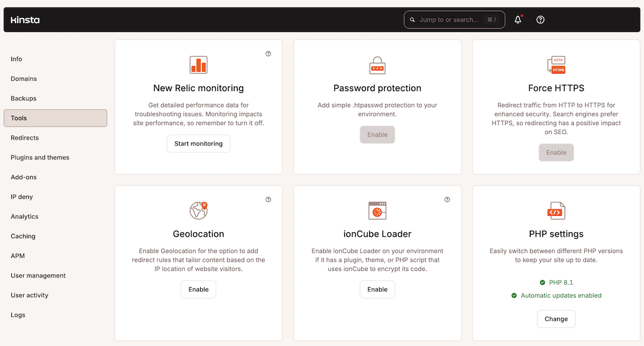Change PHP settings
The width and height of the screenshot is (644, 346).
(x=556, y=319)
